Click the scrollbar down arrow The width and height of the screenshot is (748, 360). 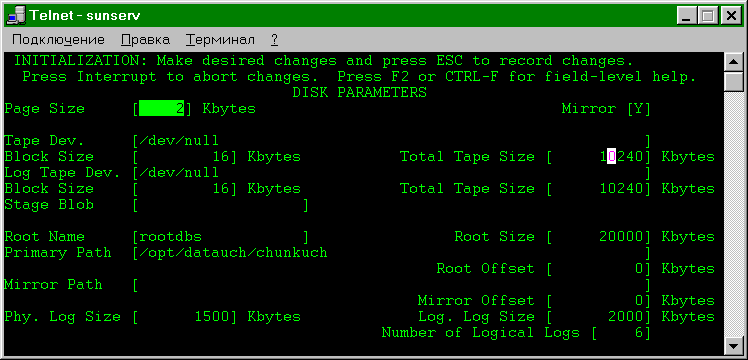[x=733, y=345]
